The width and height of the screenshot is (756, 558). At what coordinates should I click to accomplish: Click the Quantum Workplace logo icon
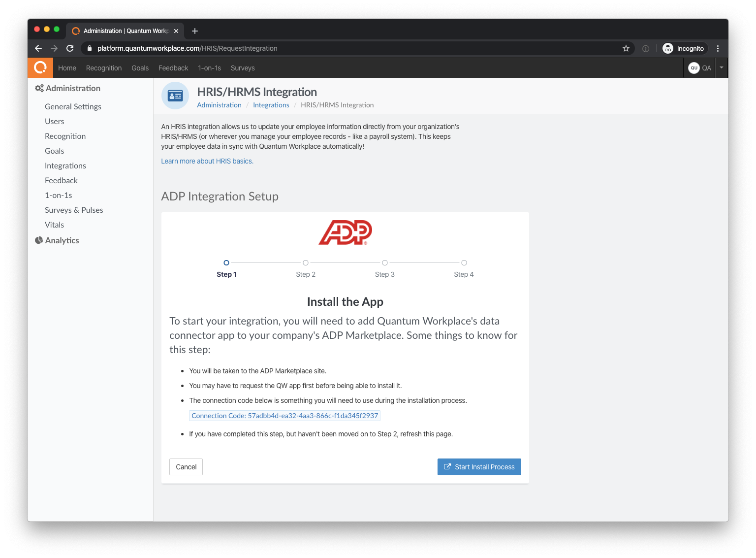click(x=40, y=67)
